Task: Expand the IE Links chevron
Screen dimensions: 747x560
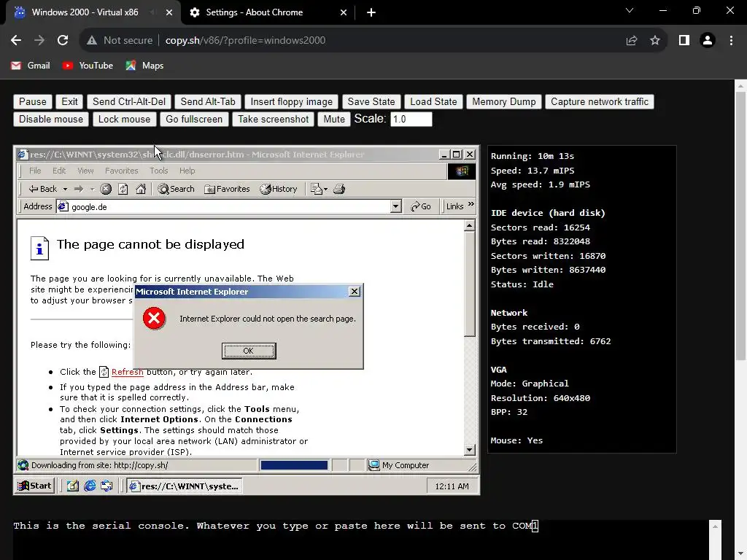Action: coord(471,204)
